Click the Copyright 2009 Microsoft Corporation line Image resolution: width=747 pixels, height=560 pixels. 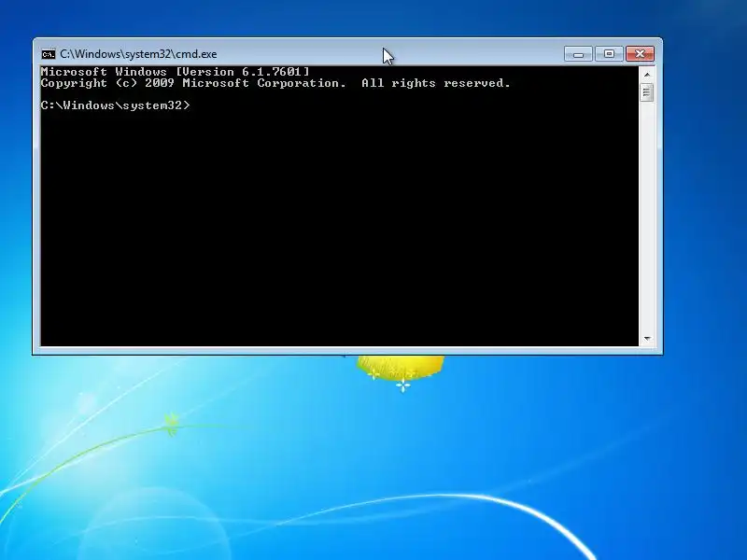pos(275,83)
